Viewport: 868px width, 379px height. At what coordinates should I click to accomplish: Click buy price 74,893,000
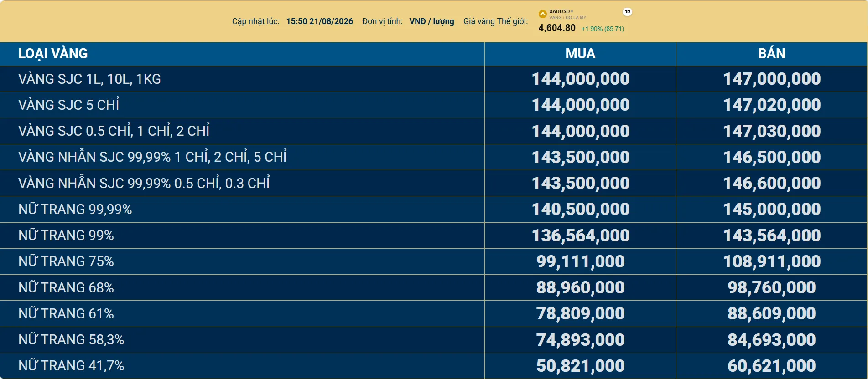(580, 340)
